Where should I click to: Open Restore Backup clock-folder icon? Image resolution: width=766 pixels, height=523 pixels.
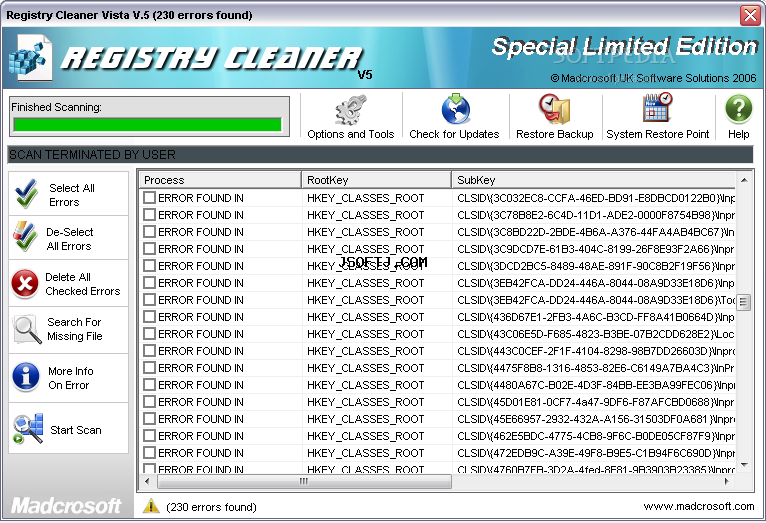[x=554, y=109]
